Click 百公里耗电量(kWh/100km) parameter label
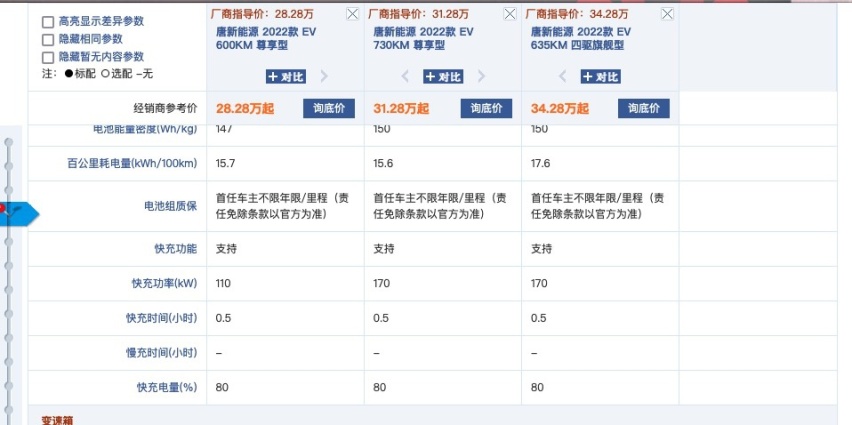852x425 pixels. pos(132,164)
